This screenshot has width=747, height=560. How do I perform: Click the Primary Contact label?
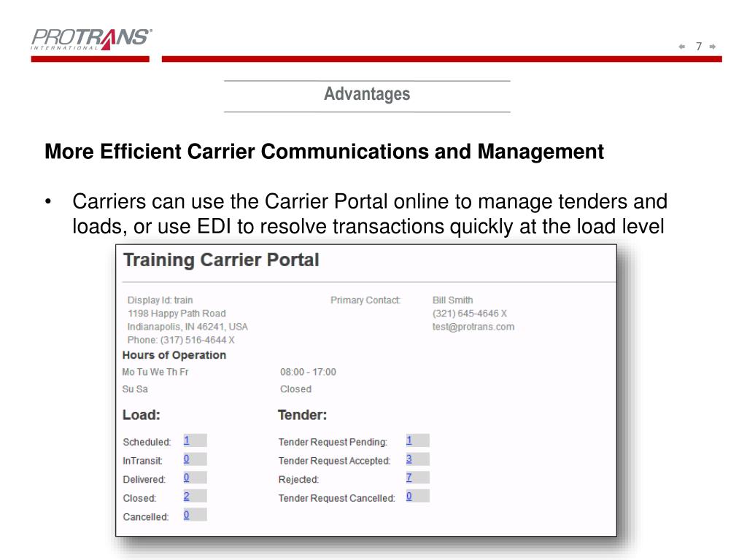(365, 300)
